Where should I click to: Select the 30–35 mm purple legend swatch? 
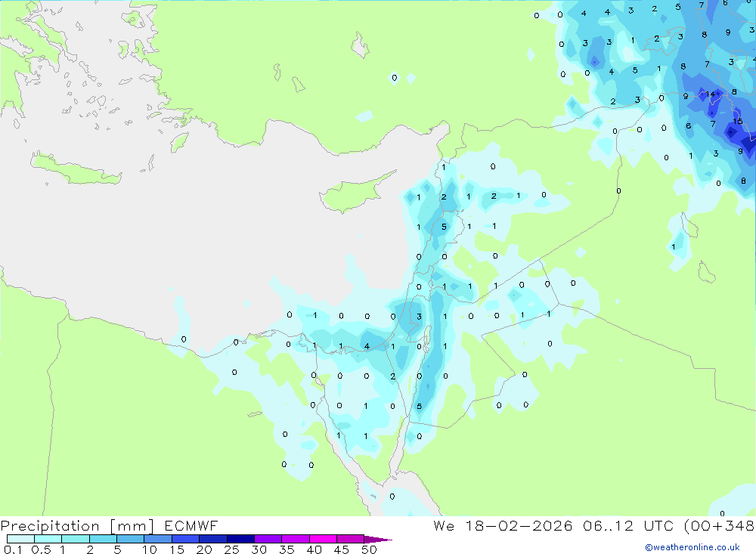268,539
